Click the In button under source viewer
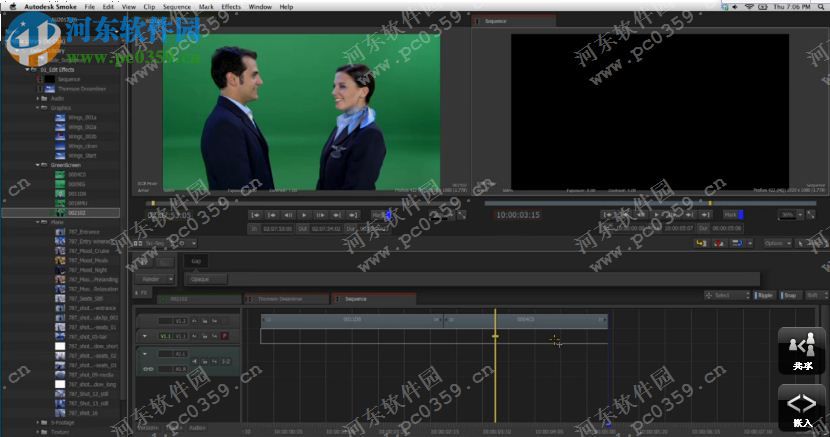This screenshot has height=437, width=830. (254, 229)
